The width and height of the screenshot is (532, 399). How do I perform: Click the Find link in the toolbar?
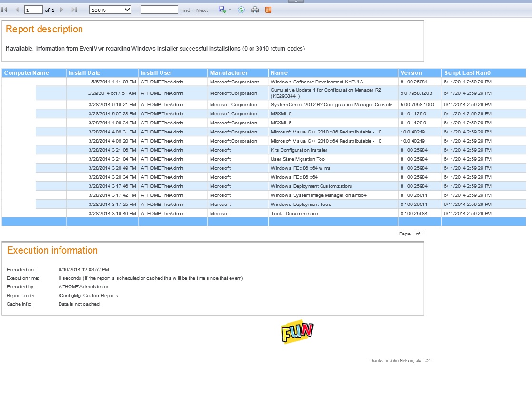coord(185,10)
